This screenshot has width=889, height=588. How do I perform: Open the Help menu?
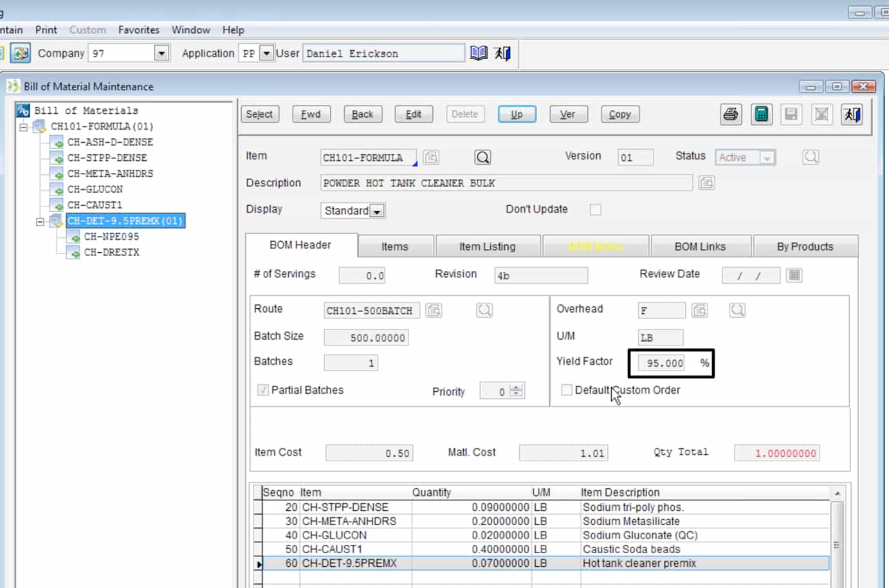[234, 30]
